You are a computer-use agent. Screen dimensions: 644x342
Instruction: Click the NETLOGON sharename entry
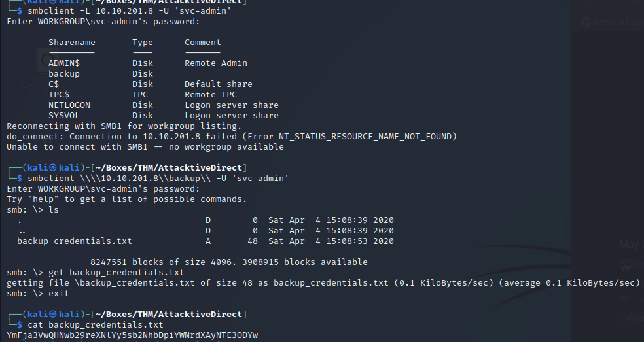(x=69, y=105)
